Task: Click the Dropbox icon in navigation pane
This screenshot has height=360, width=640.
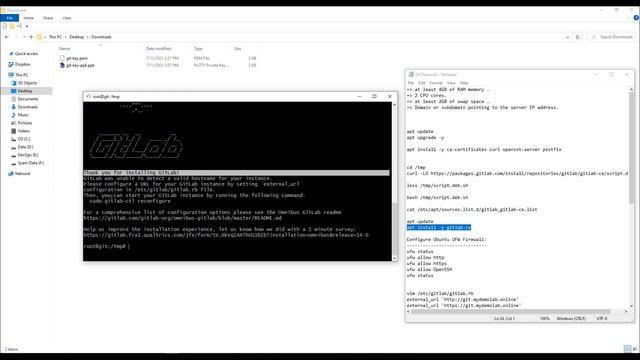Action: [11, 64]
